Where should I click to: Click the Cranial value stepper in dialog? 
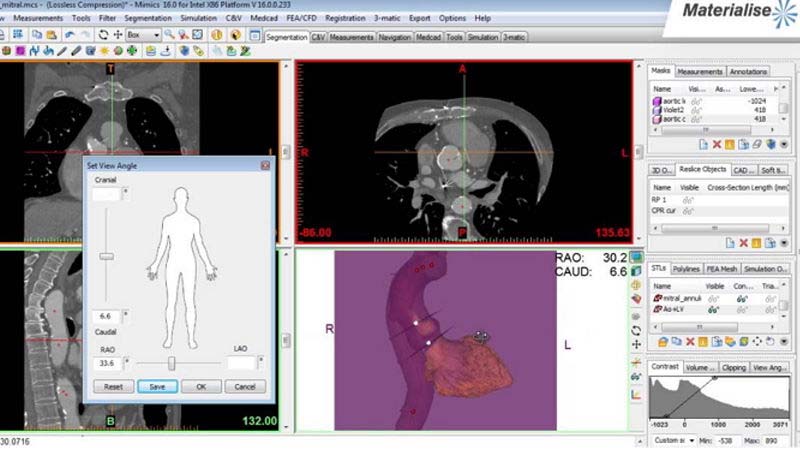[x=126, y=194]
